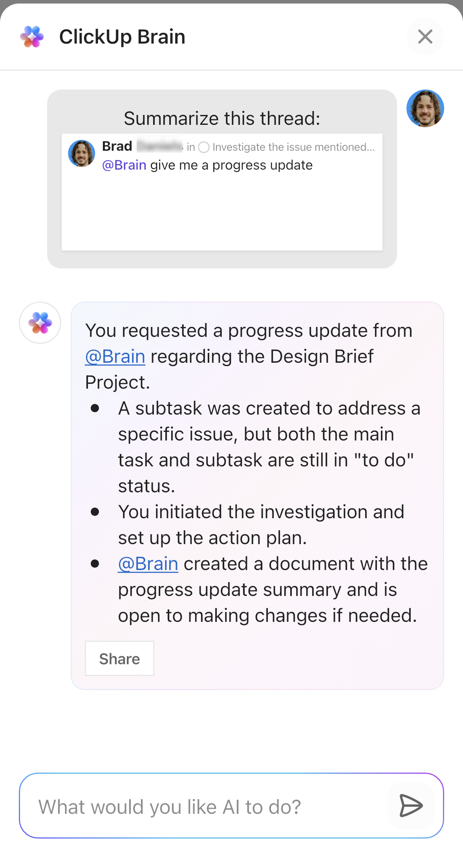
Task: Close the ClickUp Brain panel
Action: tap(425, 37)
